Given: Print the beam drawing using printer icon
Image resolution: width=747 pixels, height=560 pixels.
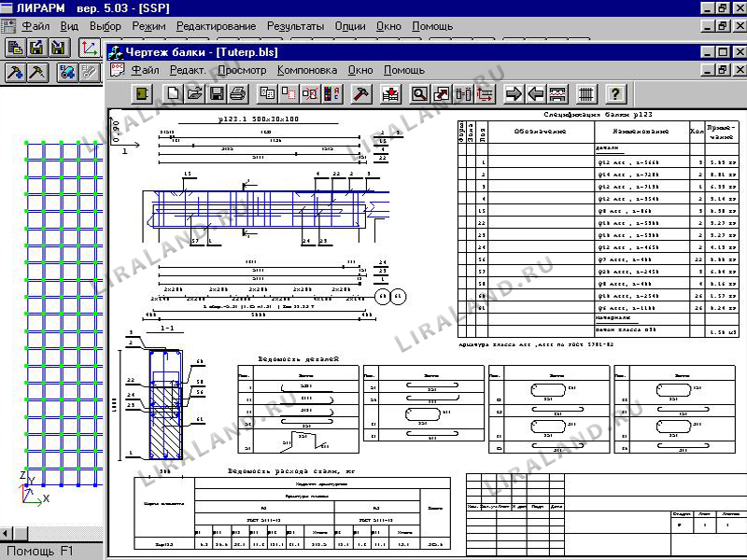Looking at the screenshot, I should [x=237, y=93].
